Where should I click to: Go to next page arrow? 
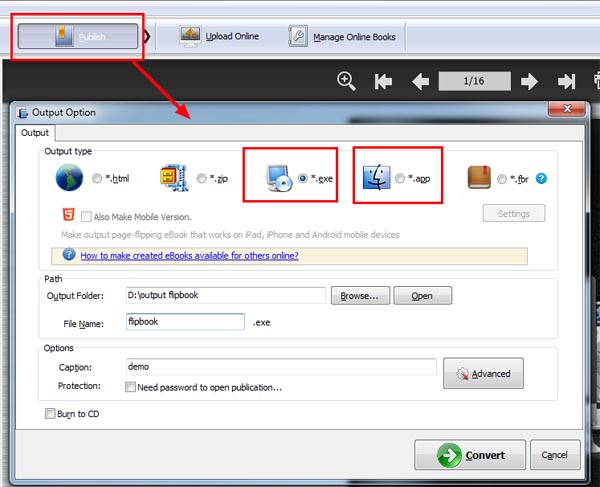(530, 81)
